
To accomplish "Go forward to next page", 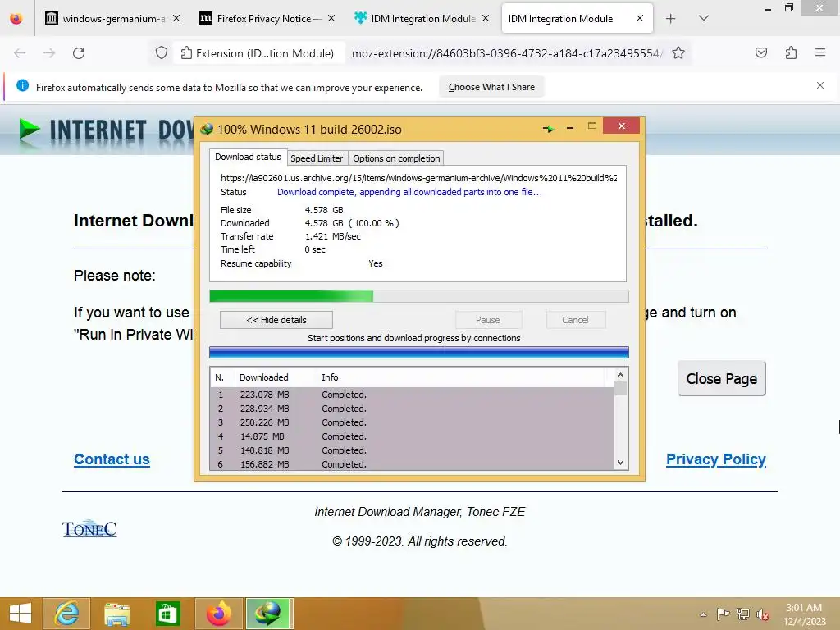I will pyautogui.click(x=49, y=53).
